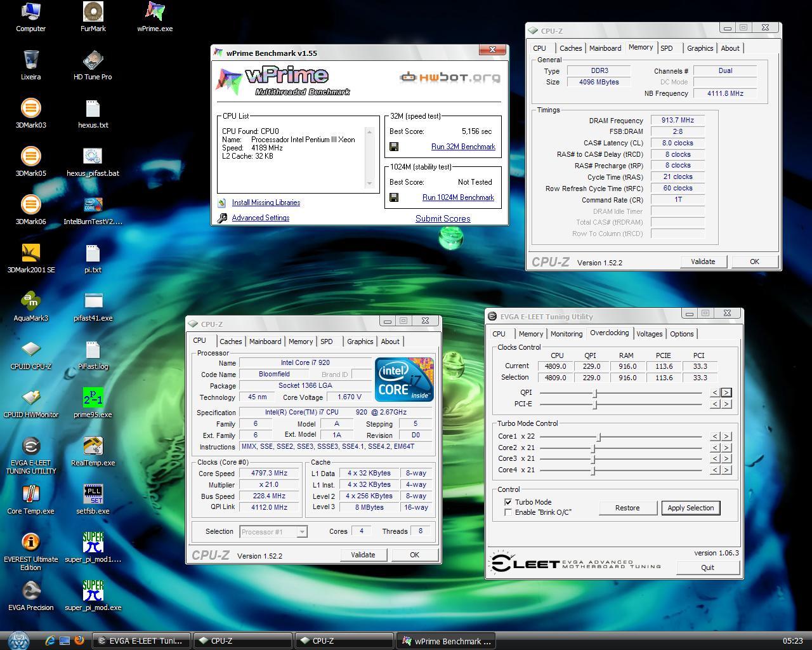Click the Submit Scores link in wPrime
The height and width of the screenshot is (650, 812).
tap(443, 218)
